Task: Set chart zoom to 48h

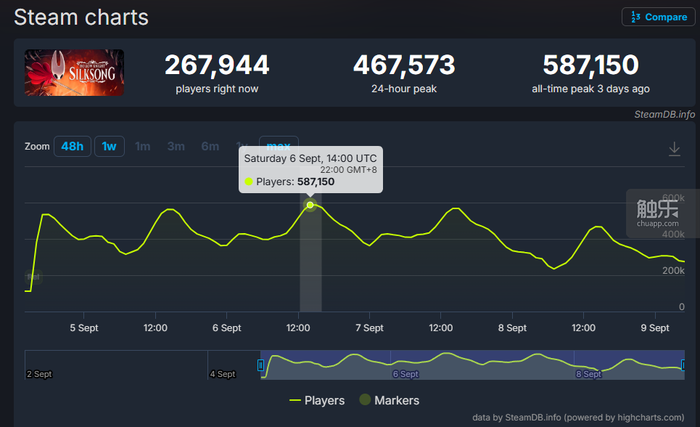Action: (x=71, y=147)
